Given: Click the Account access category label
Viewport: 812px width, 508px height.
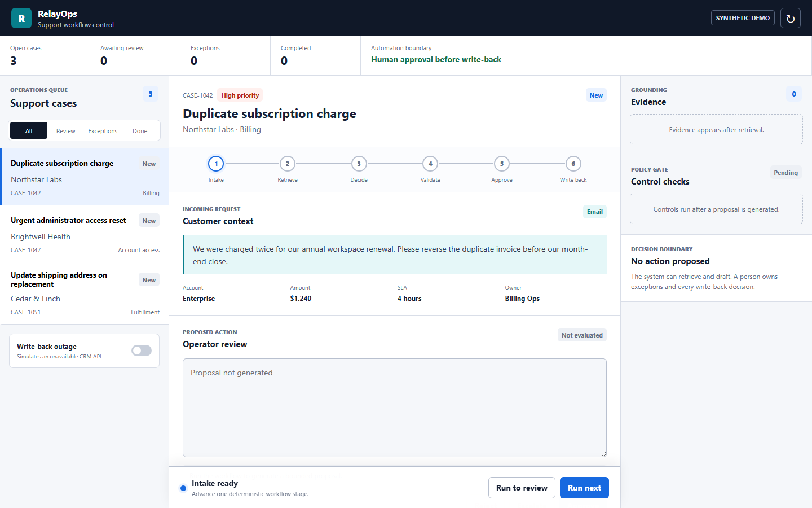Looking at the screenshot, I should tap(139, 250).
